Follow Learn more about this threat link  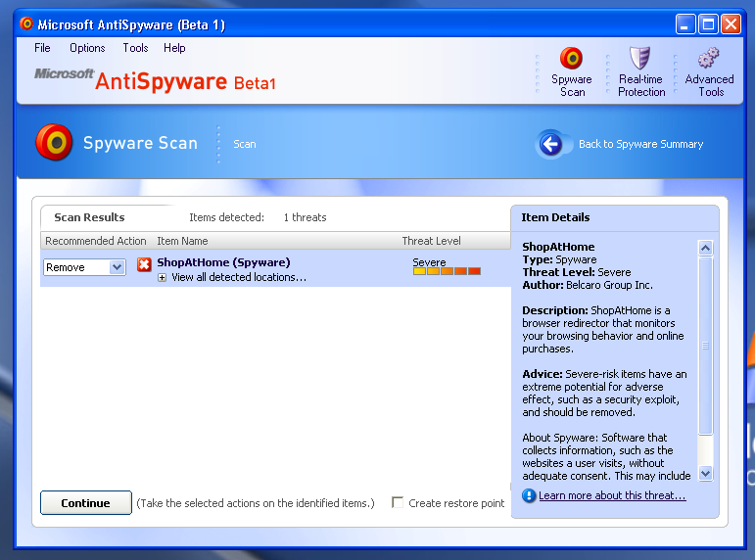612,495
